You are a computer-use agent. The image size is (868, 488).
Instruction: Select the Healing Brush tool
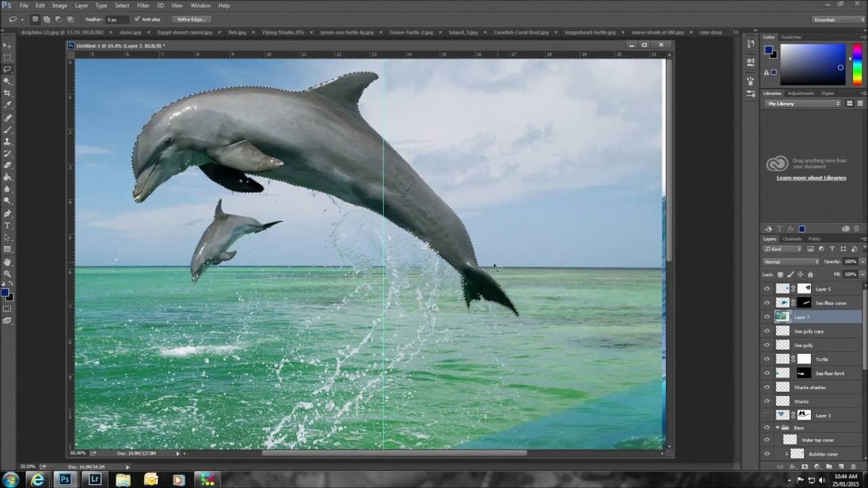pos(7,118)
